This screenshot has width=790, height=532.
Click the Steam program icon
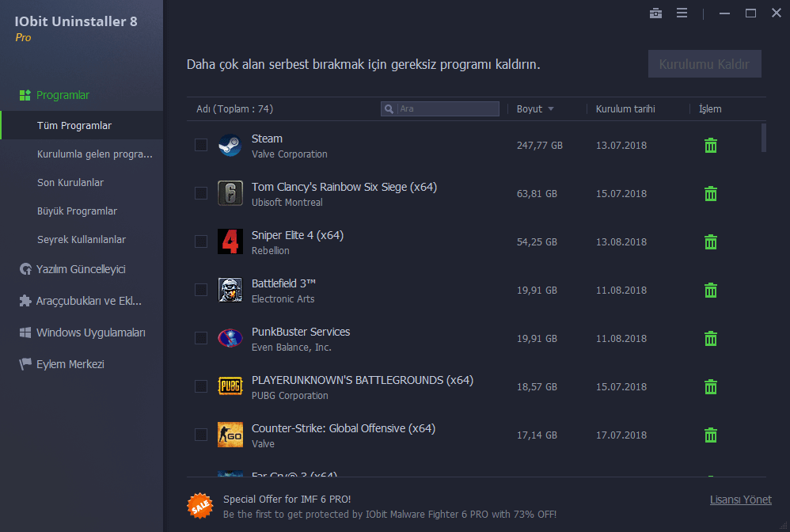[x=230, y=145]
